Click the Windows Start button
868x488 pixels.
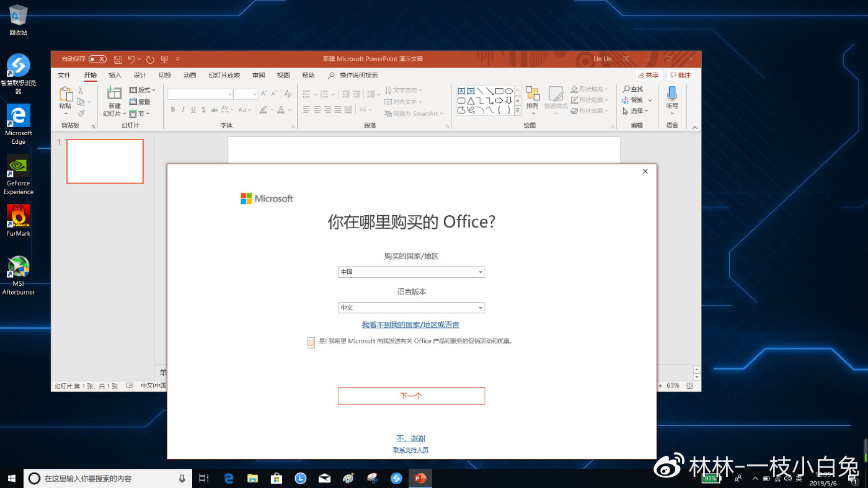[x=11, y=478]
